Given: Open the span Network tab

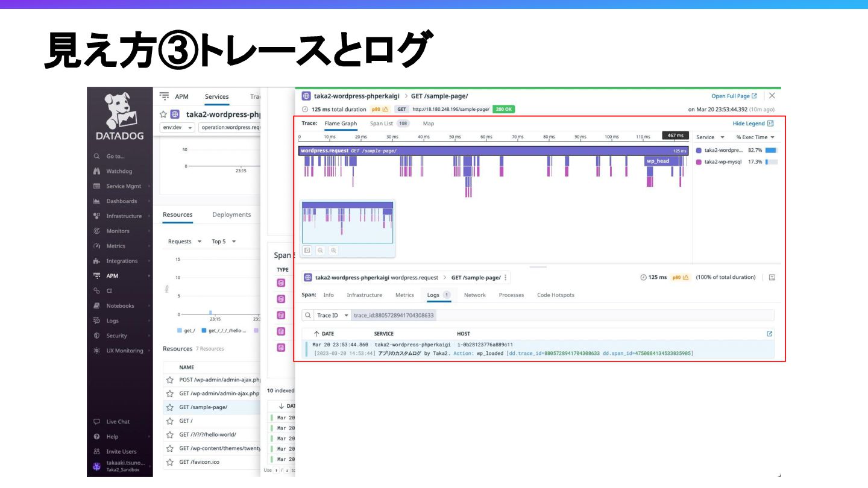Looking at the screenshot, I should coord(474,295).
